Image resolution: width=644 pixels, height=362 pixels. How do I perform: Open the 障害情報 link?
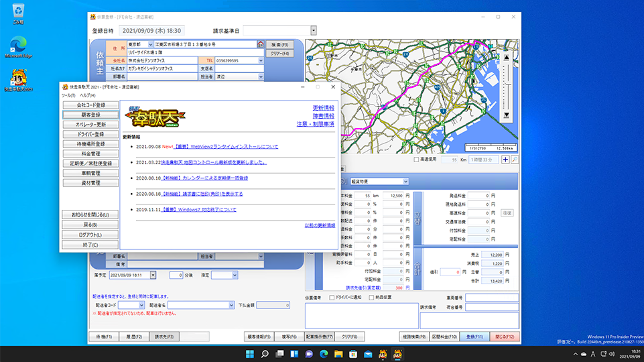(x=324, y=116)
